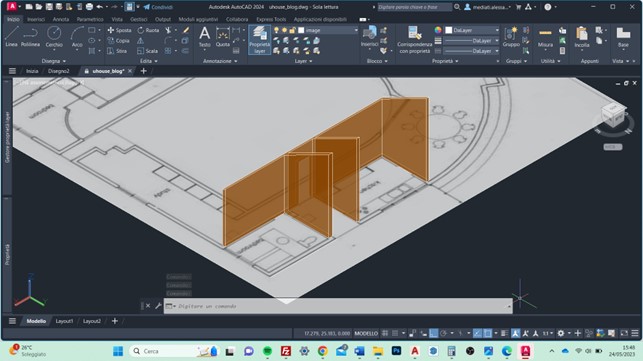Image resolution: width=643 pixels, height=361 pixels.
Task: Click the Ruota rotate tool
Action: click(x=148, y=30)
